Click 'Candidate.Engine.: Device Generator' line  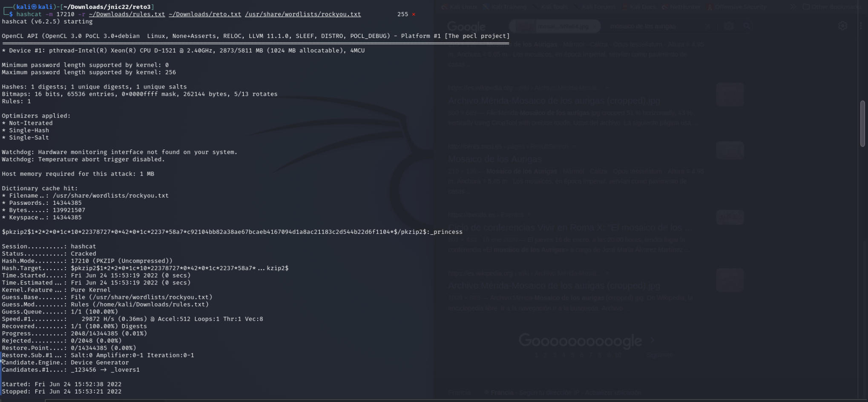[65, 363]
